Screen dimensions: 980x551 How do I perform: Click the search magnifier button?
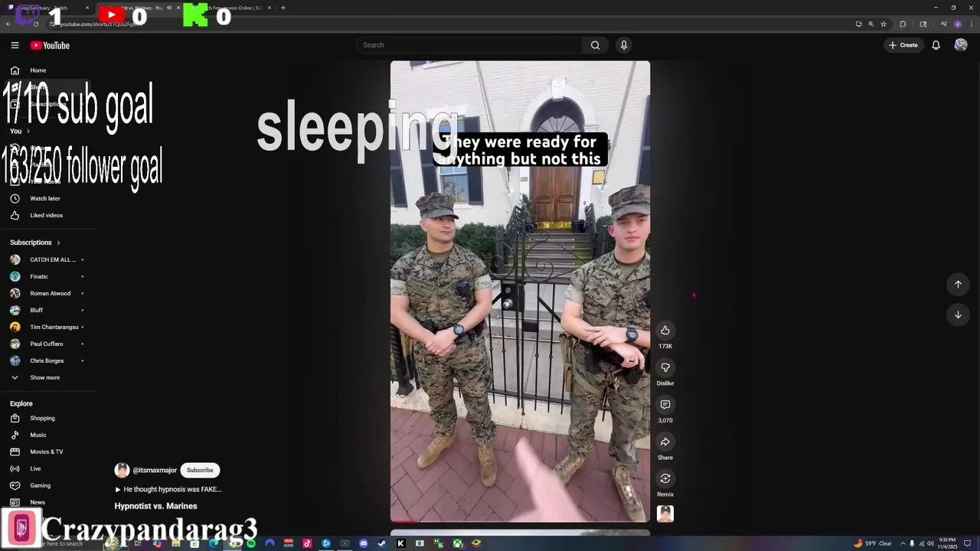[595, 45]
